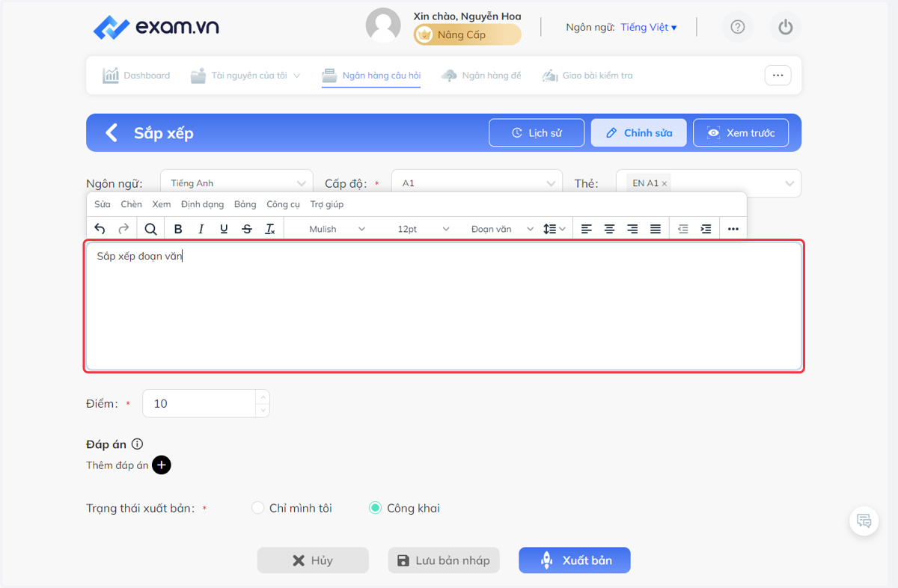Toggle strikethrough formatting

(247, 229)
